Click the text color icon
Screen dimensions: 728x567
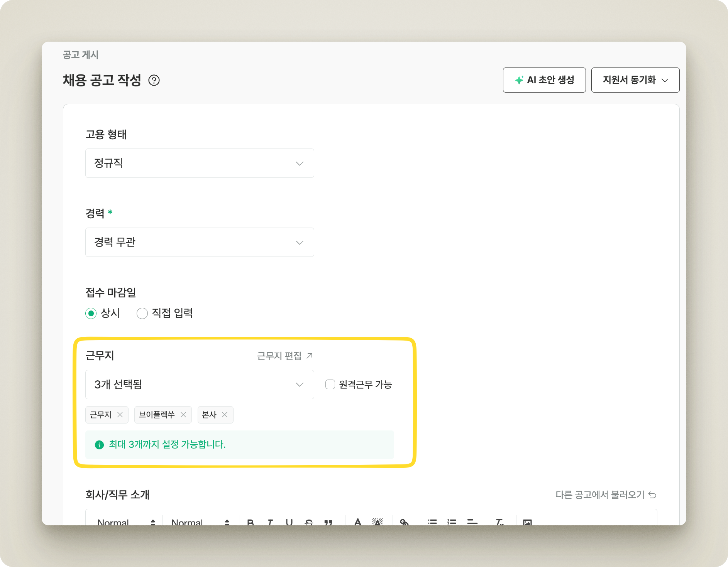tap(358, 522)
